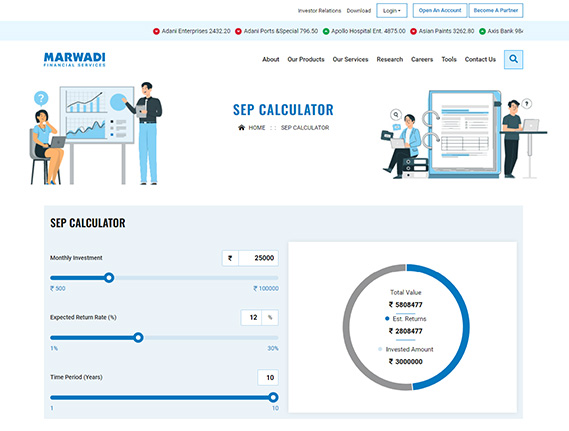Click the Time Period years input field
This screenshot has height=431, width=569.
(x=268, y=377)
